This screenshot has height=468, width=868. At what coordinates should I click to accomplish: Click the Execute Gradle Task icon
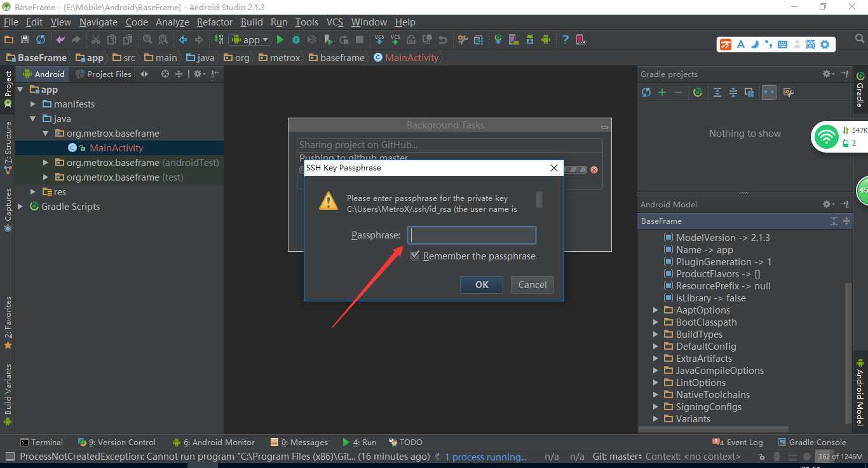coord(698,92)
